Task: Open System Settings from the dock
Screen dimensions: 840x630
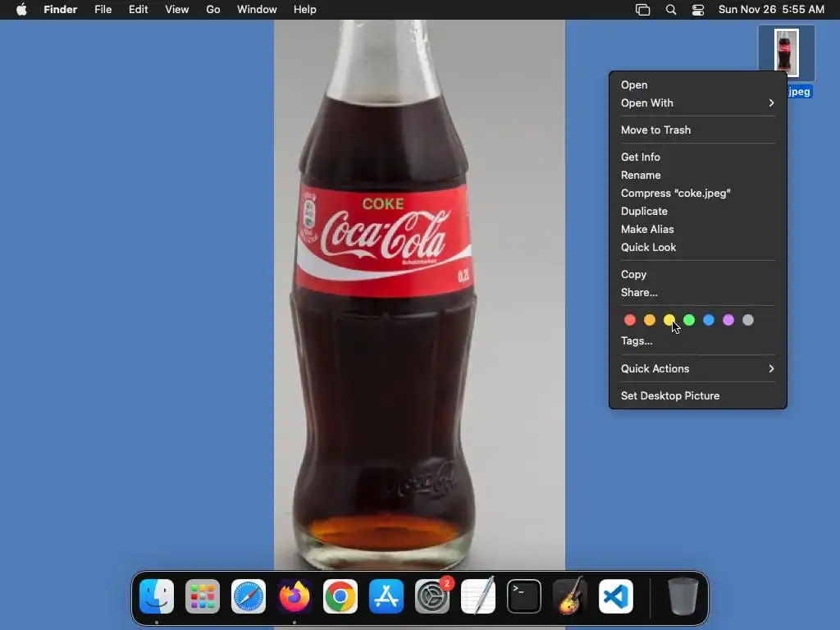Action: click(x=432, y=596)
